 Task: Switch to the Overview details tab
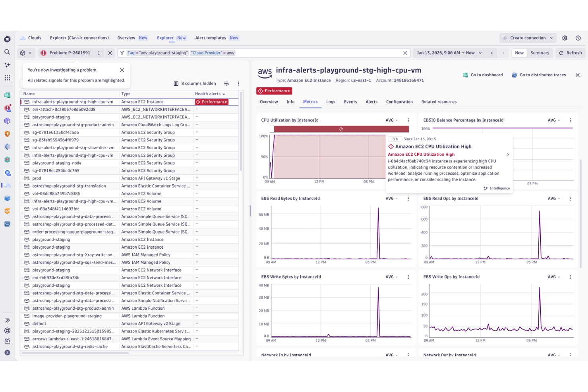point(269,102)
